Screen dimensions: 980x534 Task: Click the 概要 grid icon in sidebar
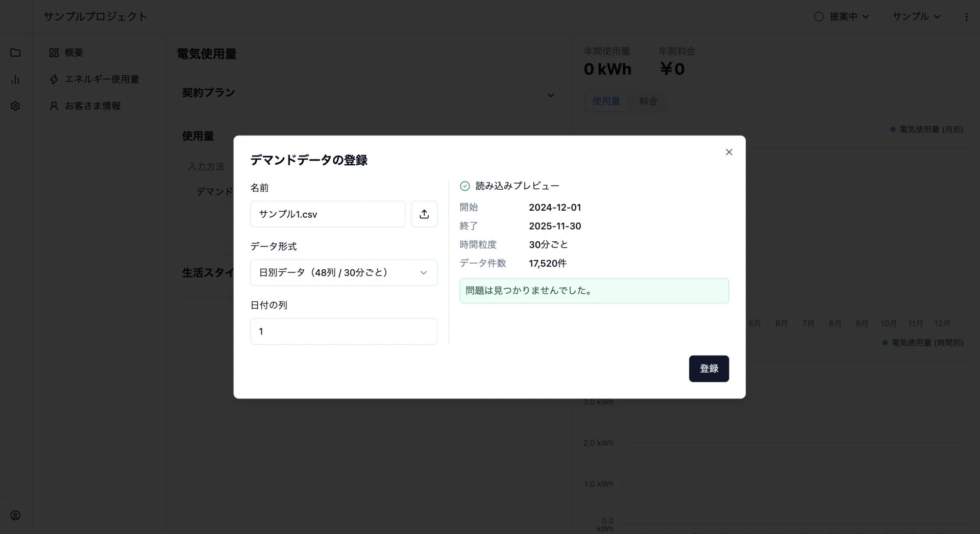tap(54, 53)
